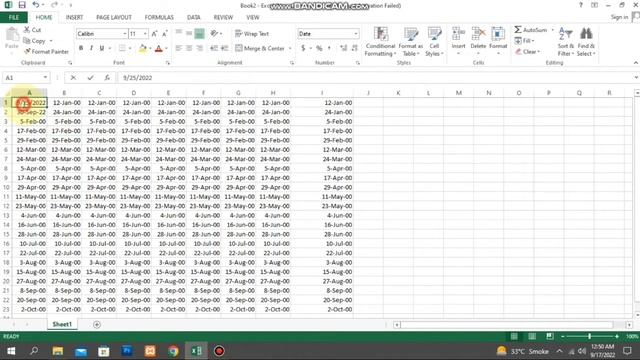Switch to the PAGE LAYOUT tab
This screenshot has width=640, height=360.
point(114,17)
